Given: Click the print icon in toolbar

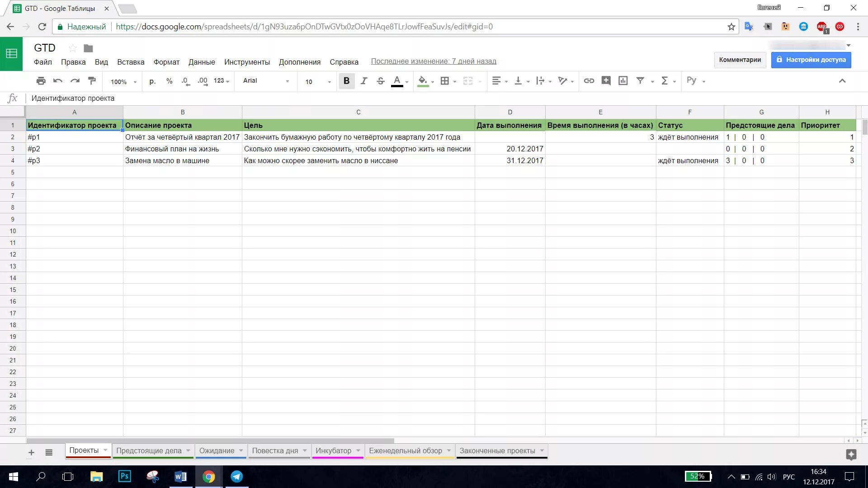Looking at the screenshot, I should (41, 81).
